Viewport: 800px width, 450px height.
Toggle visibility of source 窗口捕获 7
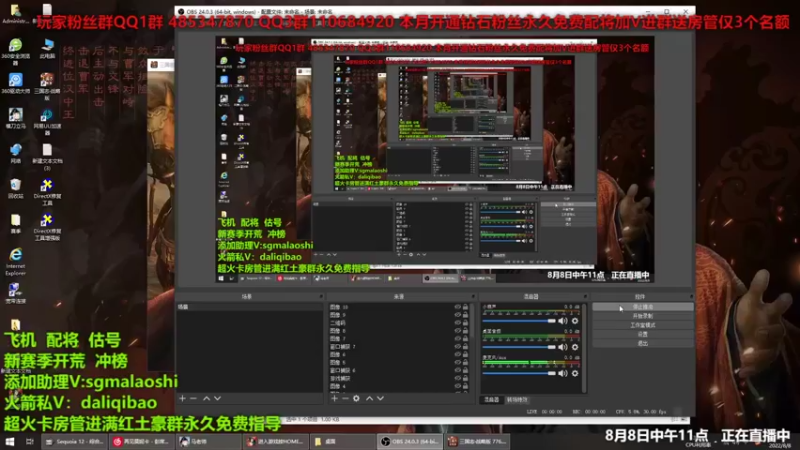pos(457,346)
